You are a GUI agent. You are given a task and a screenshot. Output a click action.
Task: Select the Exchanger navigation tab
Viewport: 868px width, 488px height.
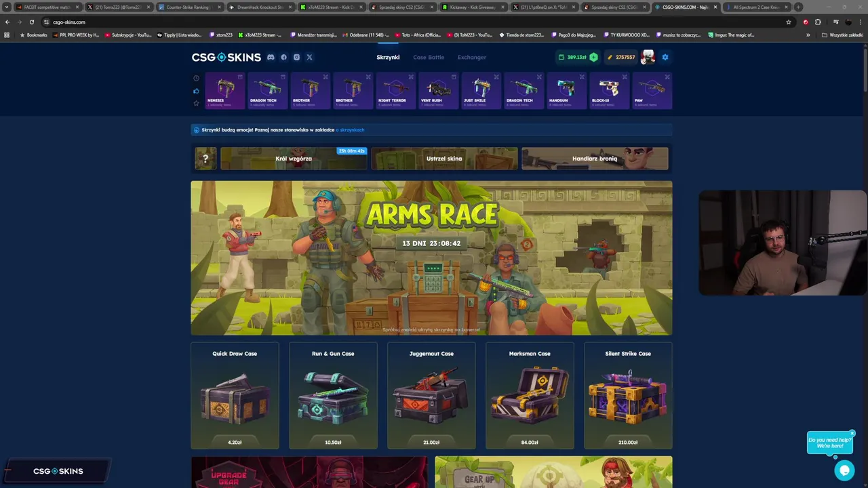(472, 58)
